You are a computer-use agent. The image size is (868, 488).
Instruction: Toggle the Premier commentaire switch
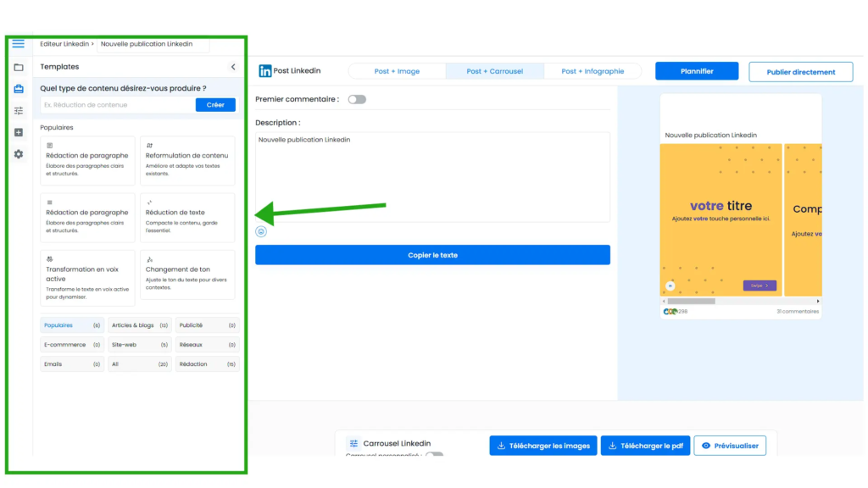357,100
